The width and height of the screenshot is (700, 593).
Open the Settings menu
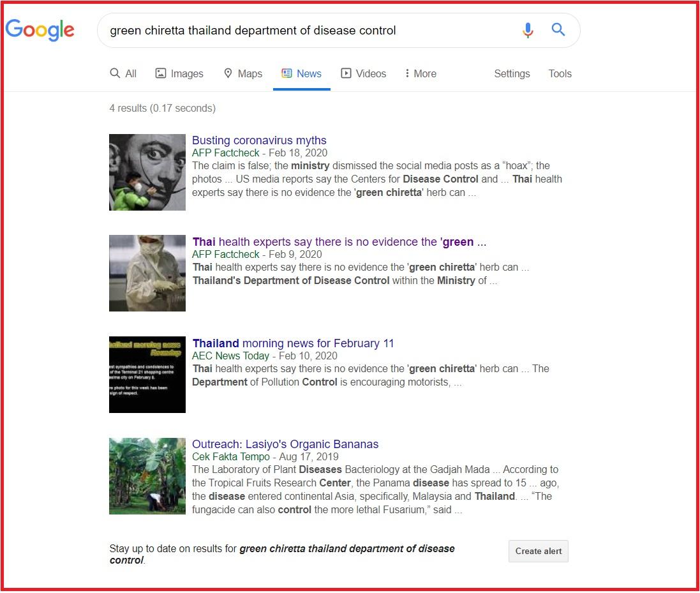coord(512,73)
